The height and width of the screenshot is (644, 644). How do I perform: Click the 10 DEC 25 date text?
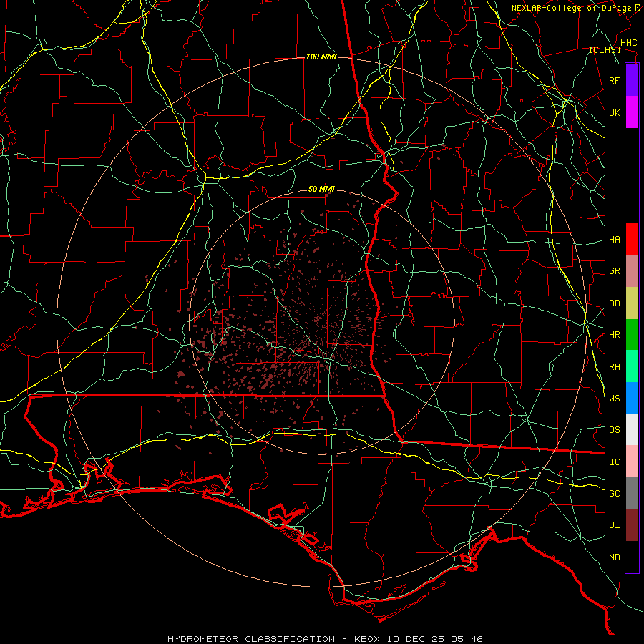(x=415, y=639)
